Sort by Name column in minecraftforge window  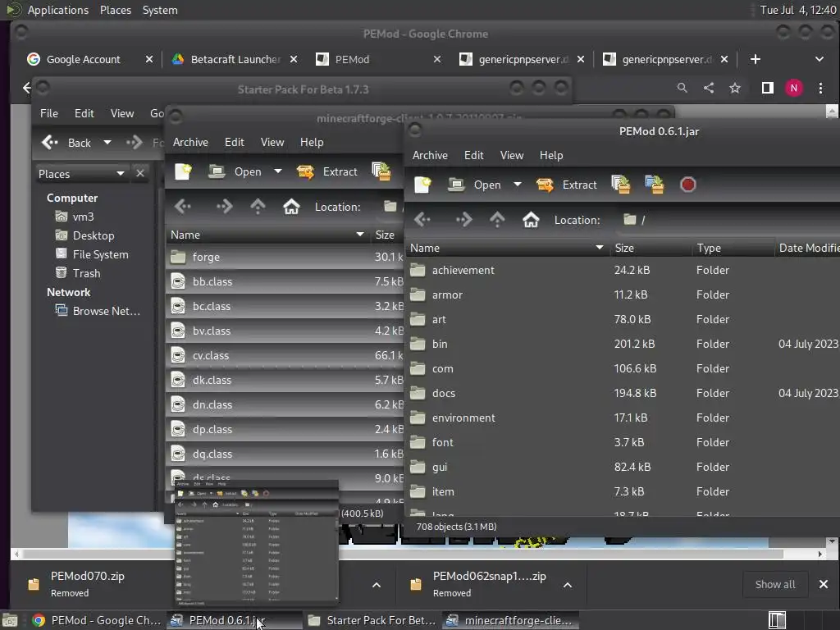[267, 235]
